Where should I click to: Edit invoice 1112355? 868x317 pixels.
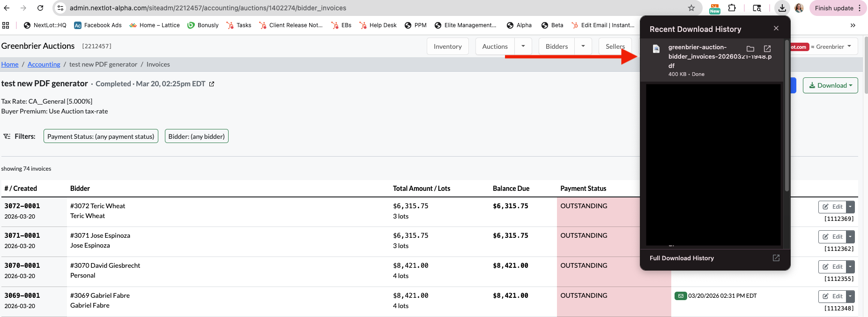coord(833,267)
